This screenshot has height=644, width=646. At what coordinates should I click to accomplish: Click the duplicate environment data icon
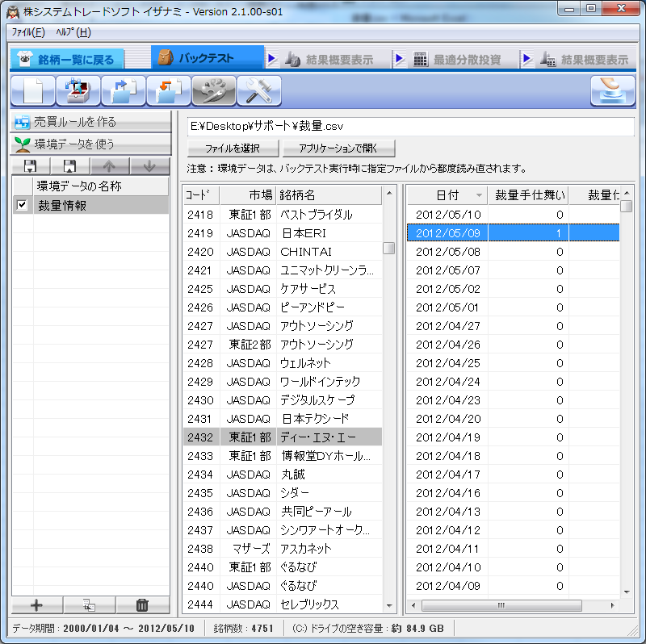coord(89,605)
